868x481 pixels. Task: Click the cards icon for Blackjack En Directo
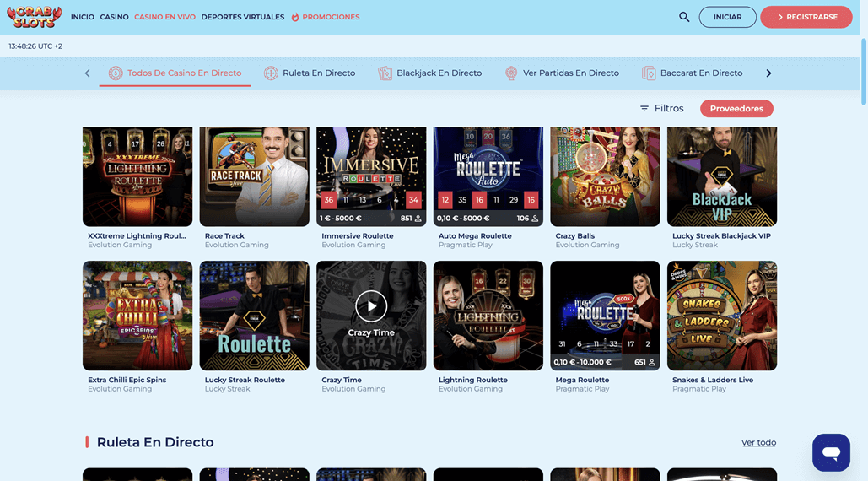click(x=385, y=73)
